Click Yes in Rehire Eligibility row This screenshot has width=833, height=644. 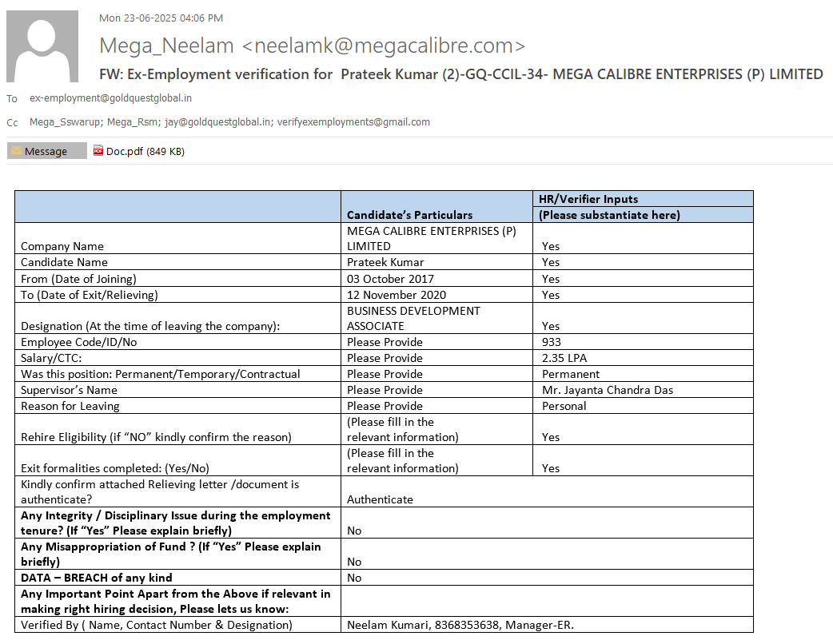pos(550,437)
